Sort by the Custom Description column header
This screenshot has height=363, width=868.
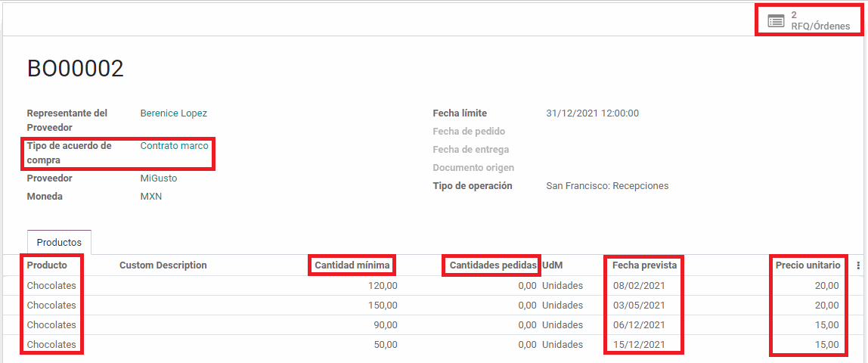coord(163,265)
